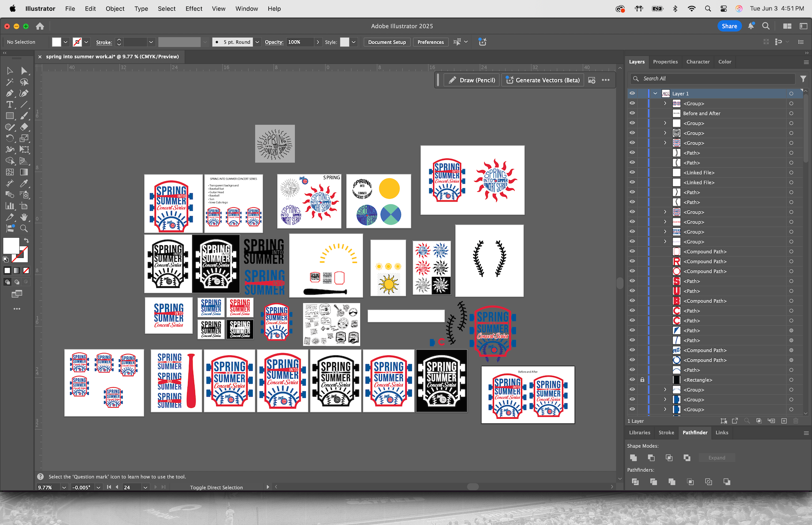Click the blue Share button
Screen dimensions: 812x525
pos(729,26)
